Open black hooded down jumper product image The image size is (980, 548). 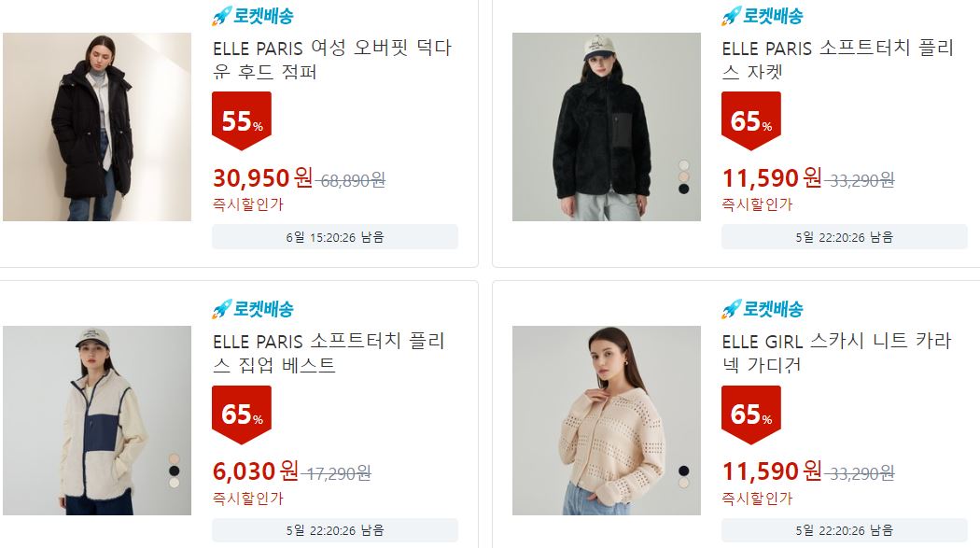pos(97,127)
